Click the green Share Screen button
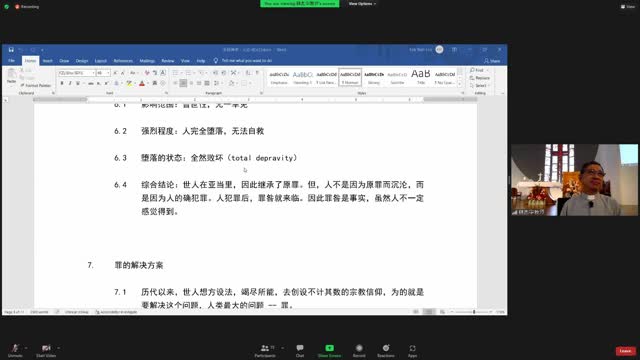This screenshot has width=640, height=360. (x=329, y=350)
